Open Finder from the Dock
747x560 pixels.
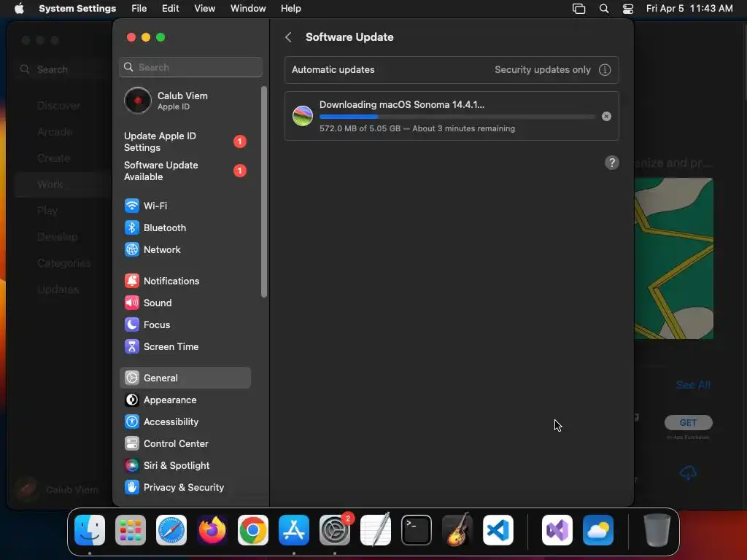[x=90, y=530]
